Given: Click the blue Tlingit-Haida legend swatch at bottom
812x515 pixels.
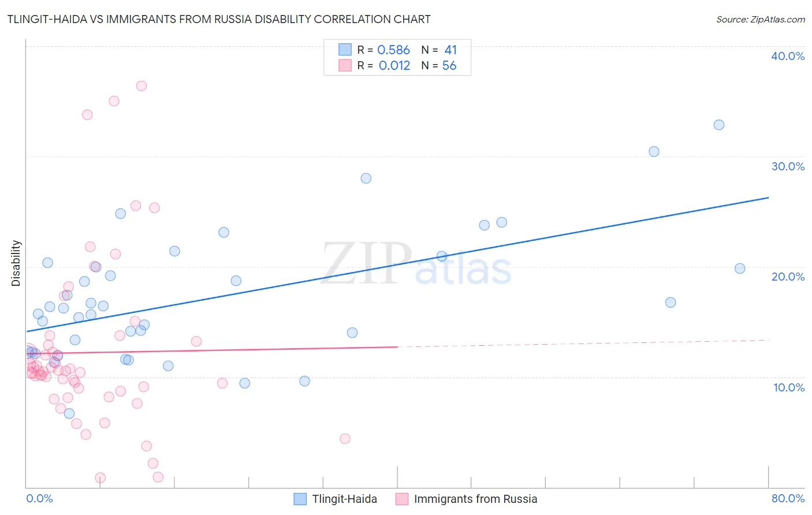Looking at the screenshot, I should [x=300, y=499].
